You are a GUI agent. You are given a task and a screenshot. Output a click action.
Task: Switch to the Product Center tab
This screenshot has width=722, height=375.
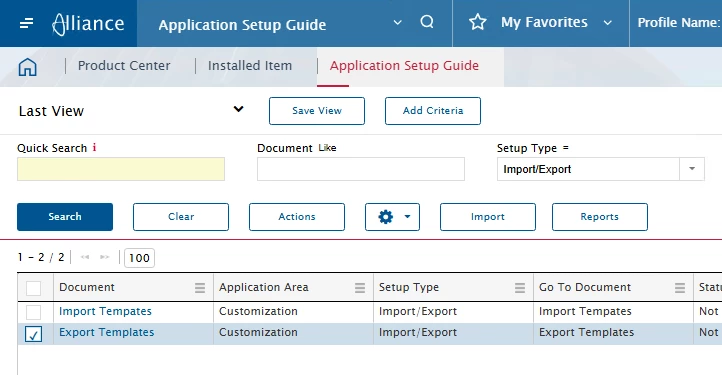pos(124,66)
